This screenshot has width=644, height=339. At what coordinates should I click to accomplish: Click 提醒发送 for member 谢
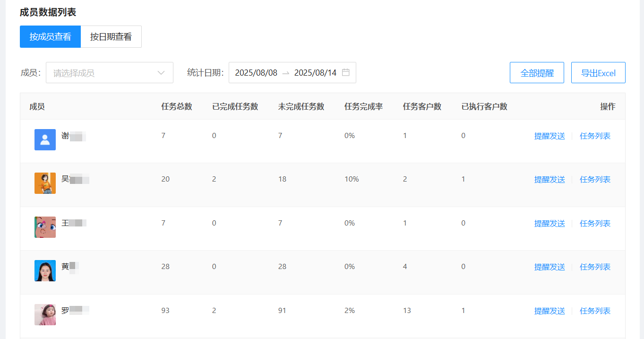550,136
